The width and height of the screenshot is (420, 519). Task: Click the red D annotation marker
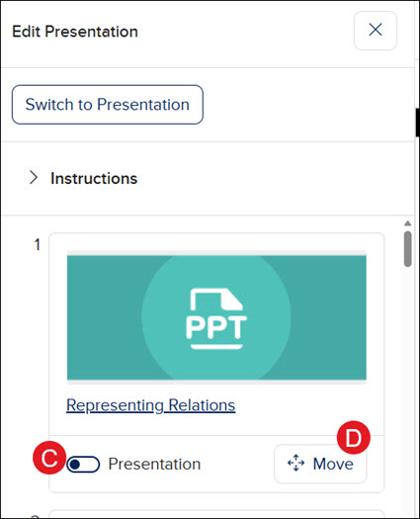click(x=354, y=438)
